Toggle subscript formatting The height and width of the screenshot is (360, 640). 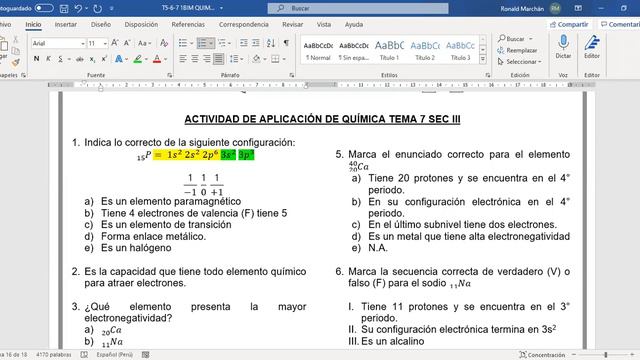click(x=92, y=59)
